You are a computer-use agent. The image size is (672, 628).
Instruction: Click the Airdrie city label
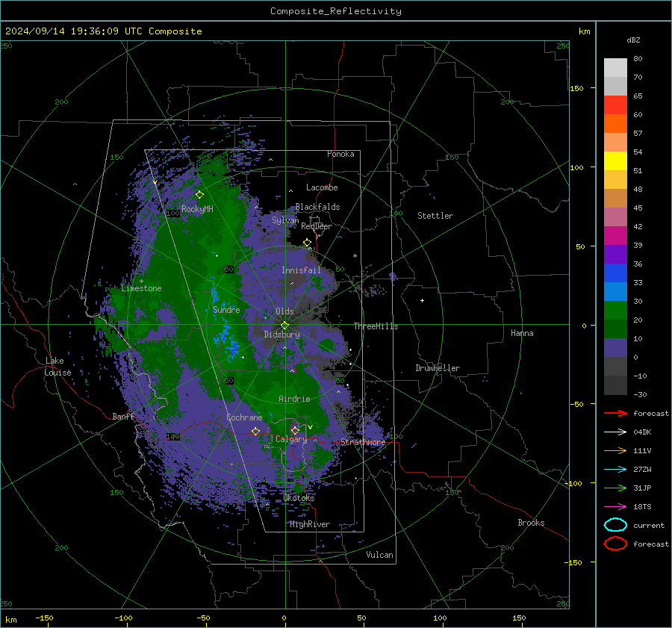tap(294, 399)
